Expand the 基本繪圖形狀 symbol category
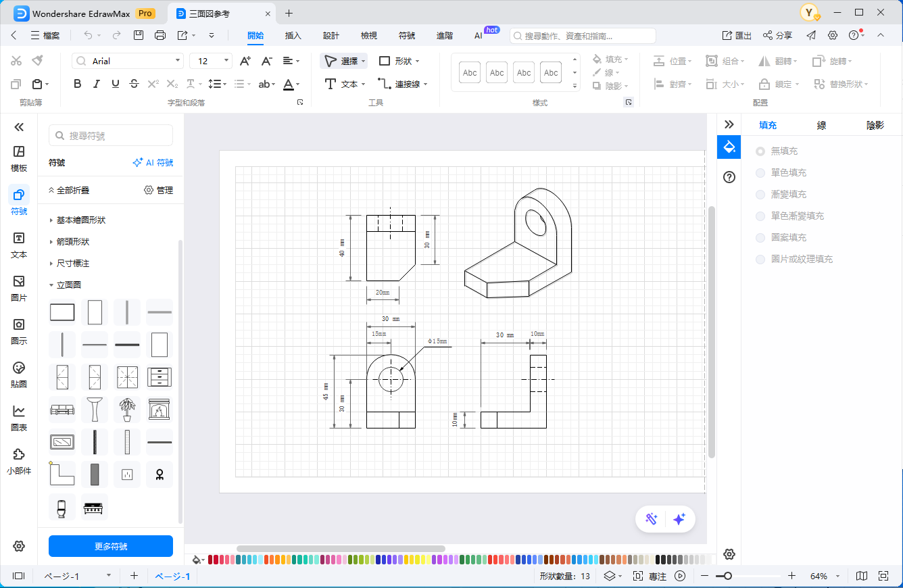 (80, 220)
